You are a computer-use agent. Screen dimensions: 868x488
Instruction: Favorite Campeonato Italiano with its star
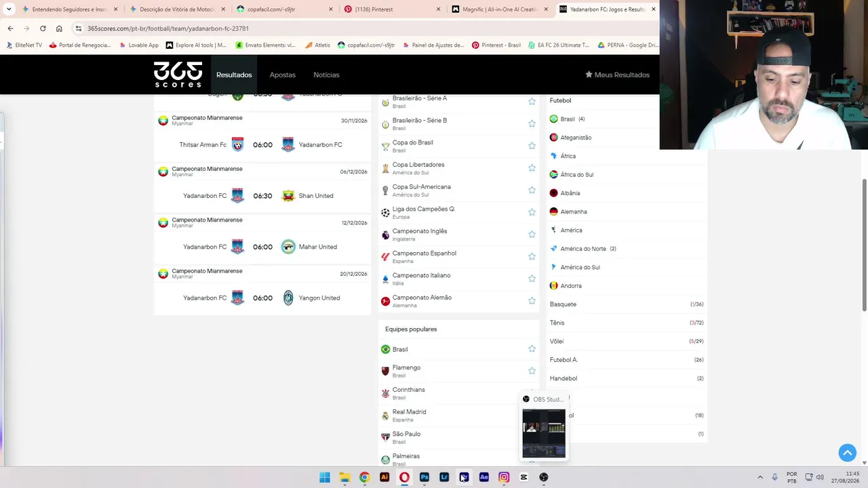532,279
